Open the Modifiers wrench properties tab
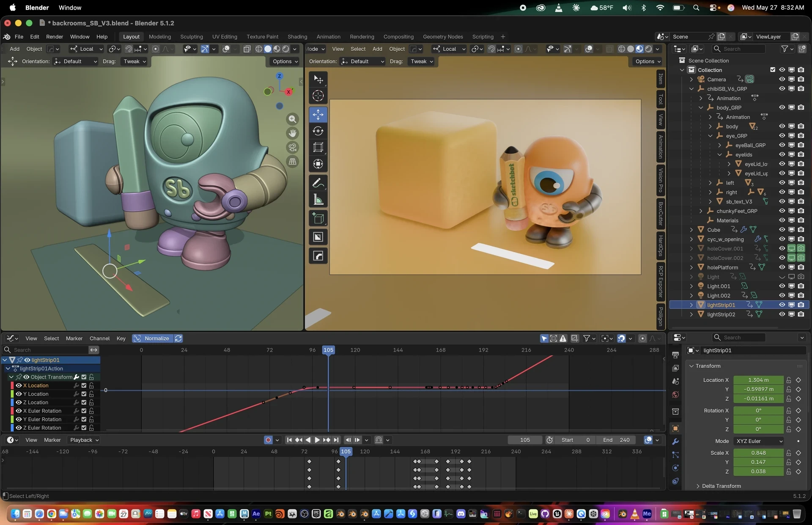812x525 pixels. pyautogui.click(x=675, y=441)
